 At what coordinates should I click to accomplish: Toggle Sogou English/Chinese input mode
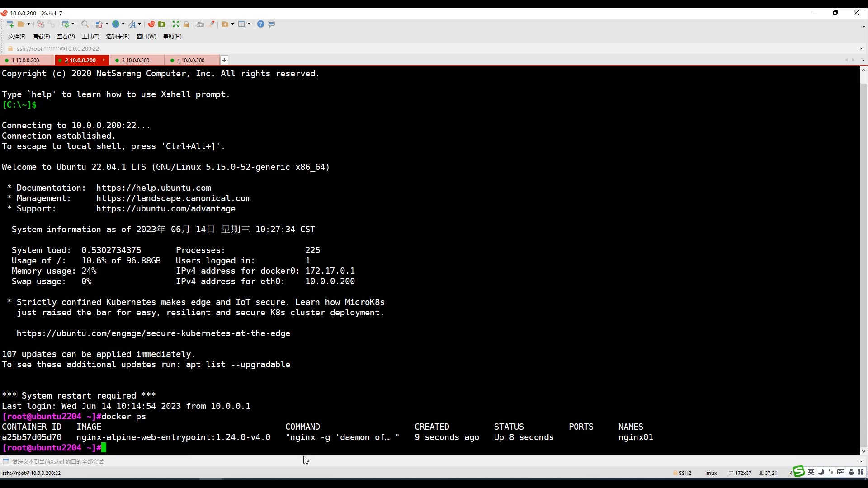tap(811, 472)
